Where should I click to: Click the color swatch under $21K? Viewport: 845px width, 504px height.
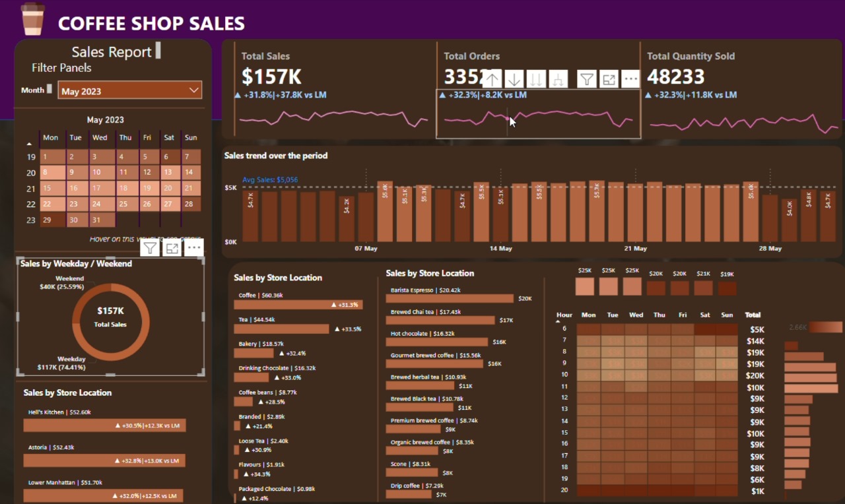point(703,288)
